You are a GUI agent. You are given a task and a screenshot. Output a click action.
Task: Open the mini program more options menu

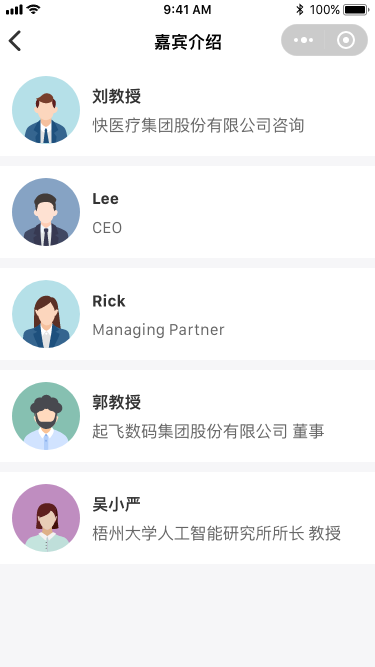(303, 40)
